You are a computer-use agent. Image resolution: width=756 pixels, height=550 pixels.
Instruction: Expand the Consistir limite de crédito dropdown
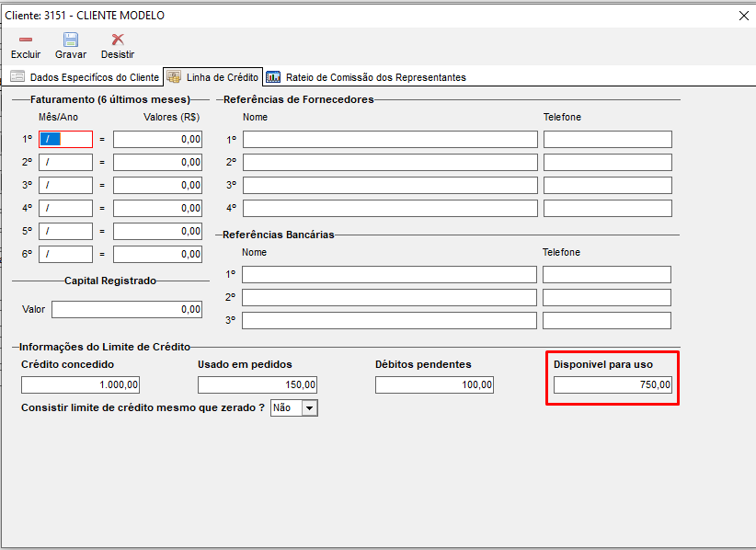pos(309,407)
